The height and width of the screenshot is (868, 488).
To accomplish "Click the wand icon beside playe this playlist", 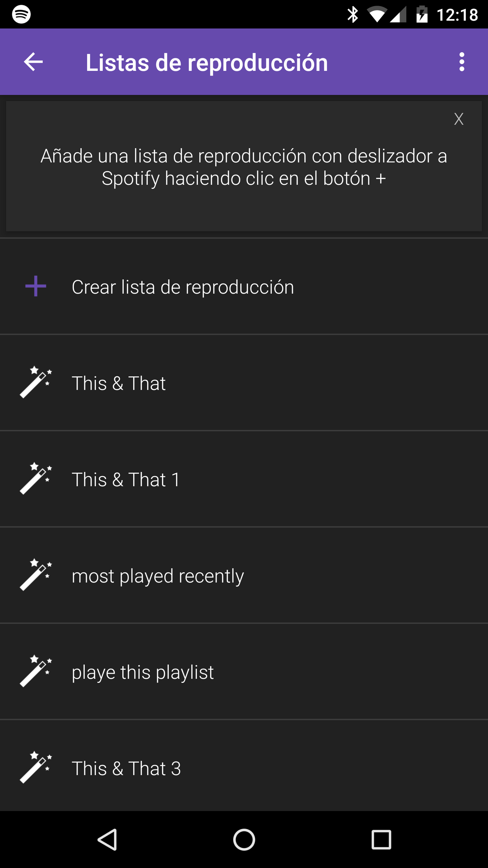I will [x=36, y=671].
